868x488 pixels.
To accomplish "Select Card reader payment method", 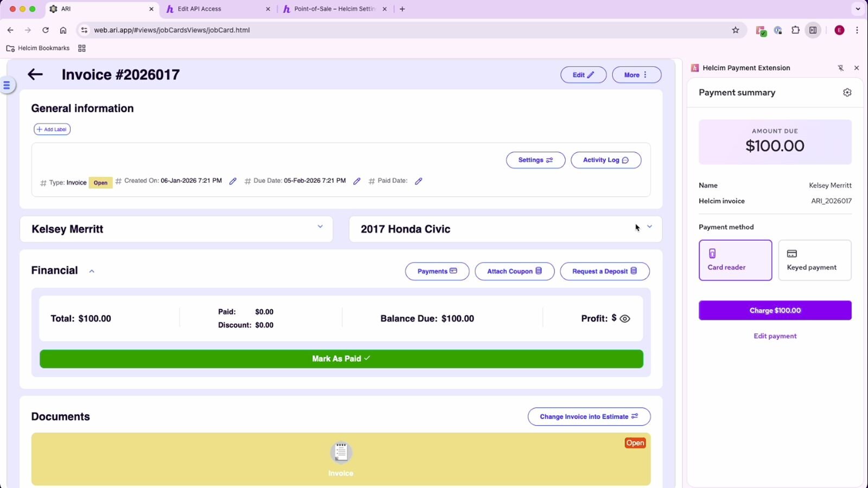I will click(x=735, y=260).
